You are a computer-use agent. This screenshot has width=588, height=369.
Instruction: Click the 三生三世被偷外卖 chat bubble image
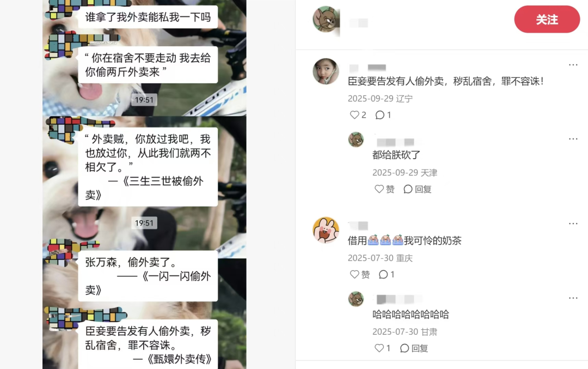point(148,167)
